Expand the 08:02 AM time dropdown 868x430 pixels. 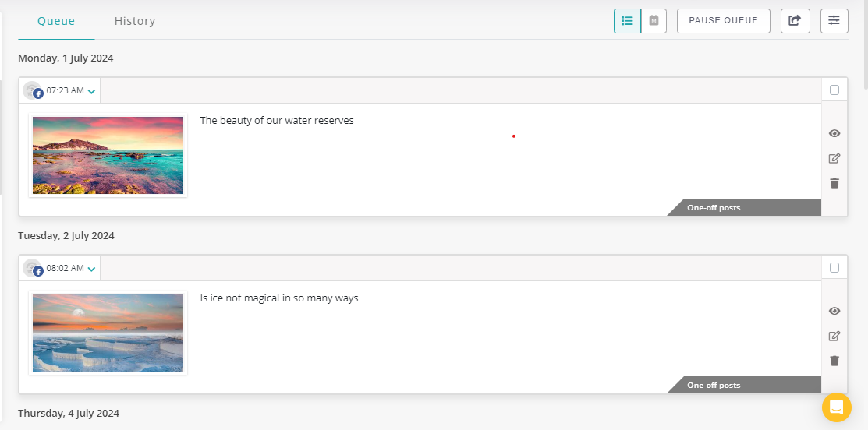click(91, 270)
